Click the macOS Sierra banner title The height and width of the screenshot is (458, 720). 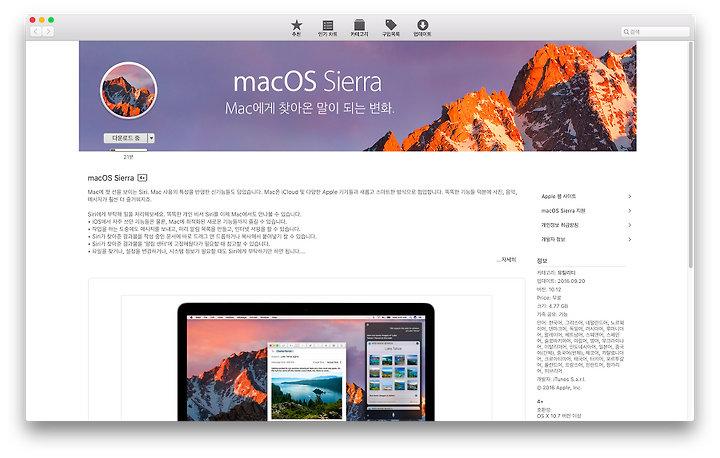[307, 82]
